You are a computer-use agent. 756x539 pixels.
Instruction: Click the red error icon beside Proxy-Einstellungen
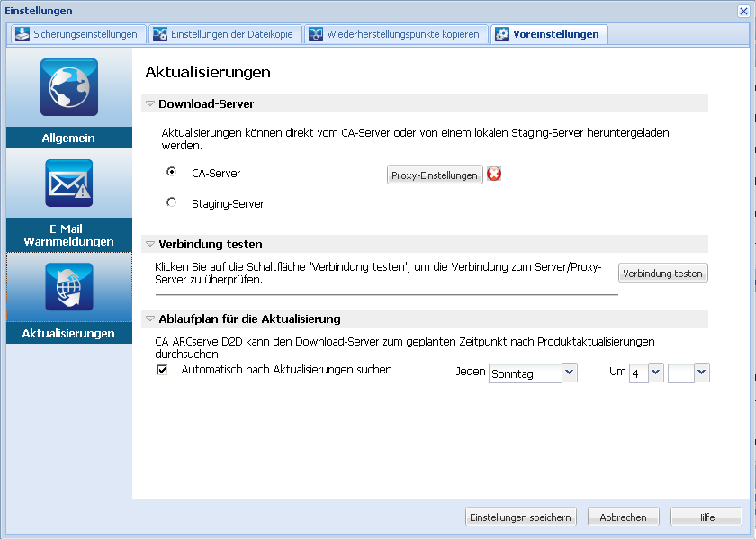point(494,174)
